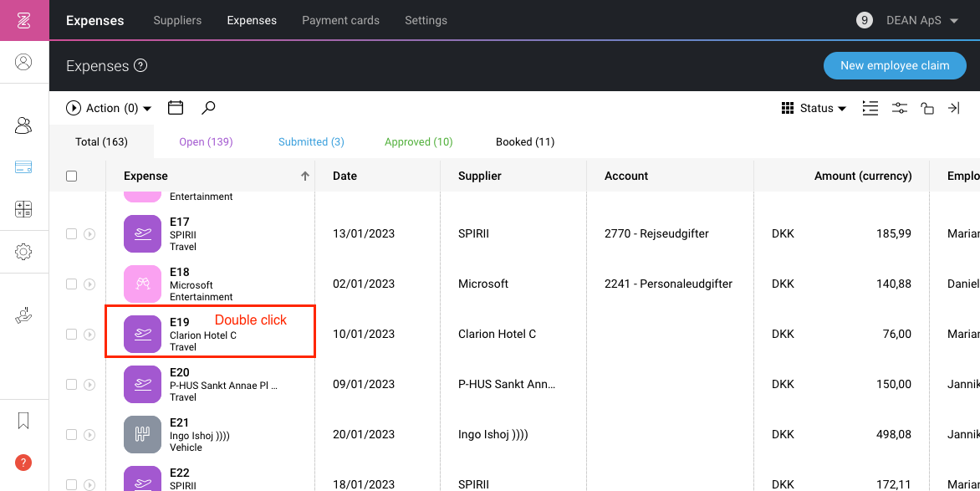The width and height of the screenshot is (980, 491).
Task: Switch to the Booked (11) tab
Action: click(x=525, y=142)
